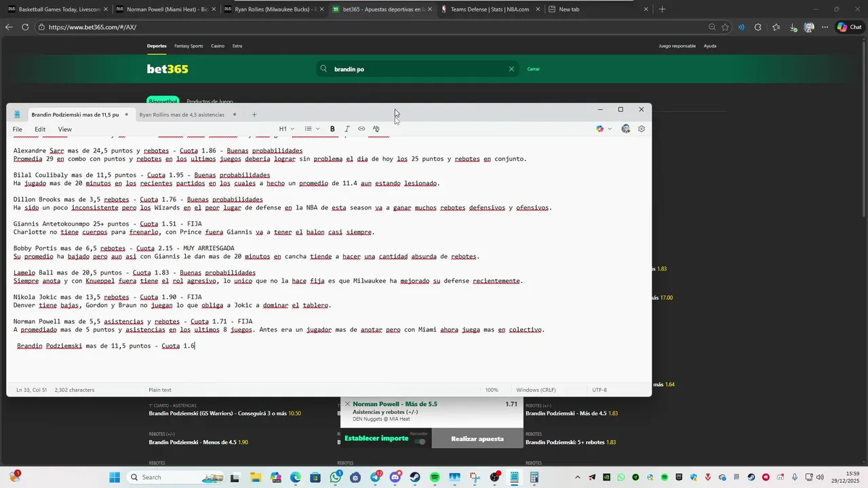Click 'Establecer importe' stake field
The width and height of the screenshot is (868, 488).
tap(376, 439)
